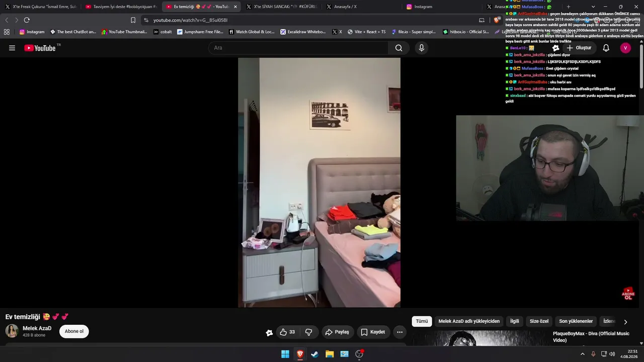Select the Melek AzaD adlı yükleyiciden chip
This screenshot has height=362, width=644.
tap(469, 321)
